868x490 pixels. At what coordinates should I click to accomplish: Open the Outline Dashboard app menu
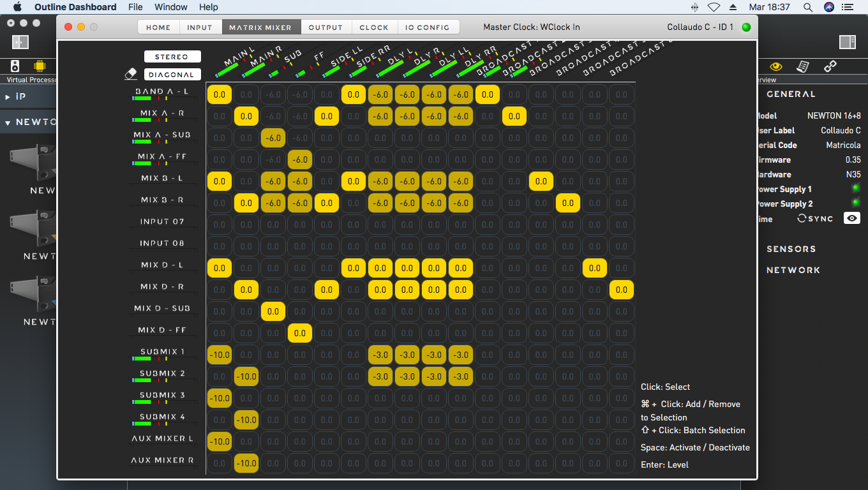pos(75,7)
